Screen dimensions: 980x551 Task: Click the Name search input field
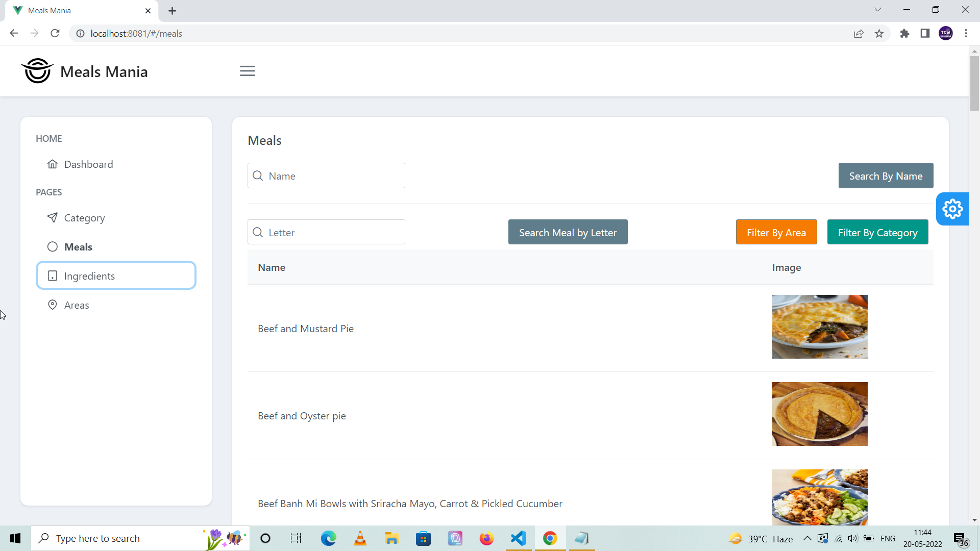[x=327, y=176]
